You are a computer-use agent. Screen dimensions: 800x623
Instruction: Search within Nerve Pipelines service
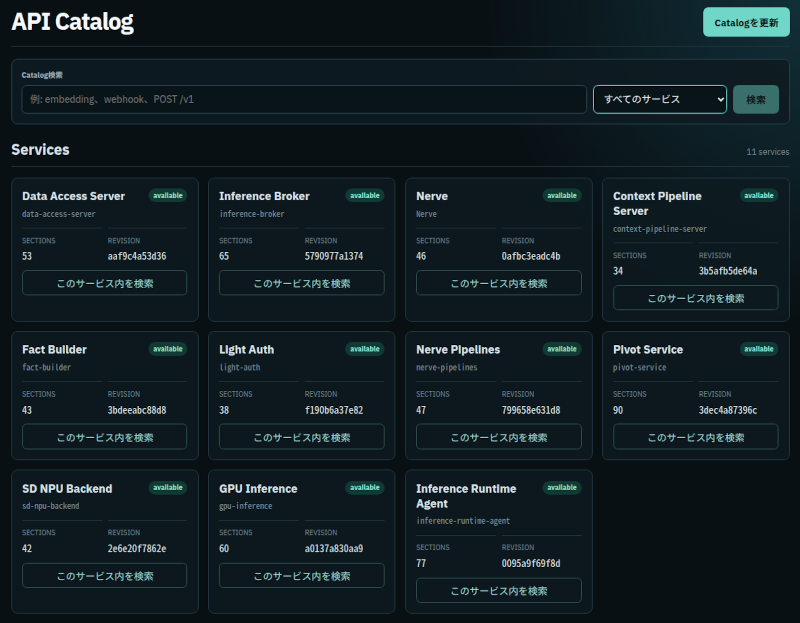[x=498, y=437]
